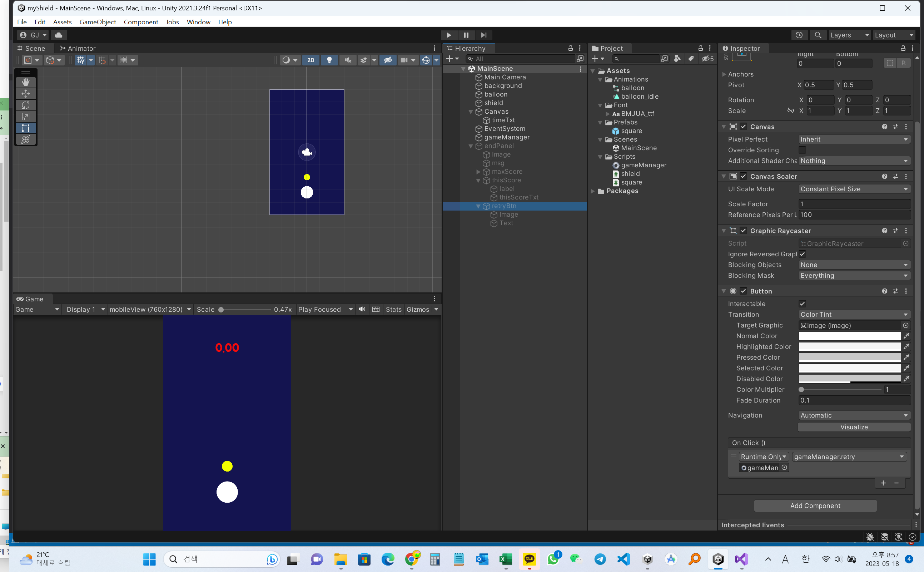This screenshot has width=924, height=572.
Task: Open Canvas Scaler preset settings icon
Action: (x=895, y=176)
